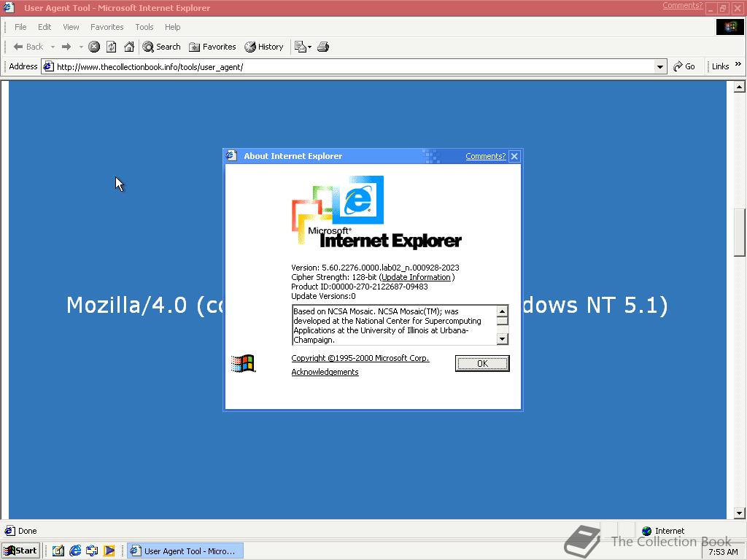
Task: Click OK in About dialog
Action: (x=482, y=363)
